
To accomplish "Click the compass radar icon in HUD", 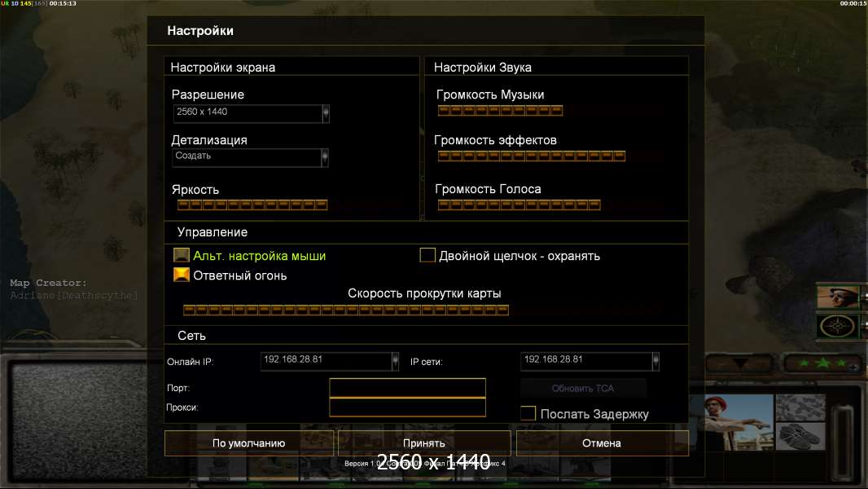I will (838, 326).
